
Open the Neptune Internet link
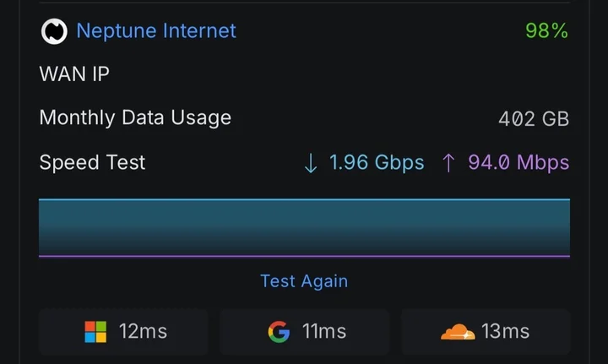156,31
